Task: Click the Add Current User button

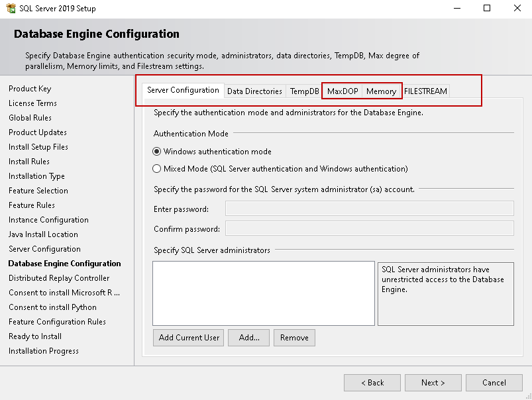Action: 189,338
